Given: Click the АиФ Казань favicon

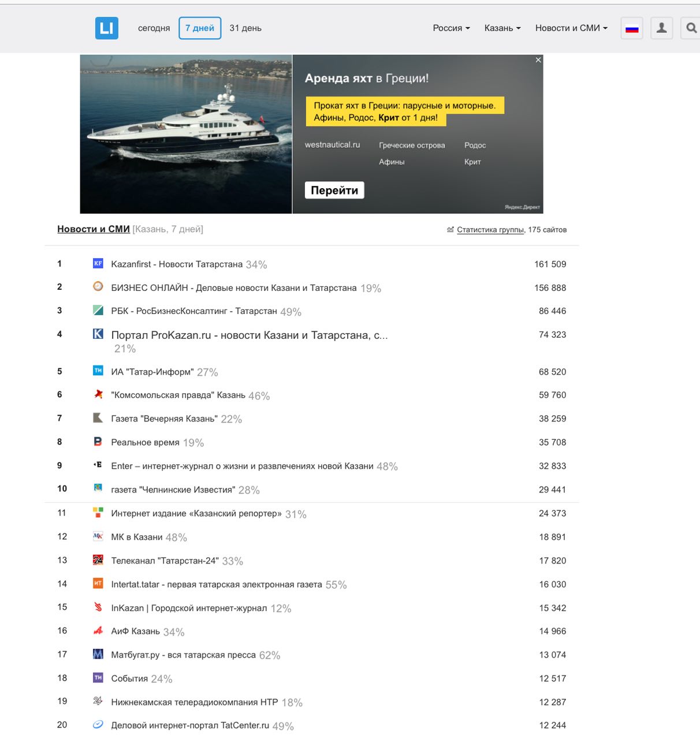Looking at the screenshot, I should pyautogui.click(x=98, y=630).
